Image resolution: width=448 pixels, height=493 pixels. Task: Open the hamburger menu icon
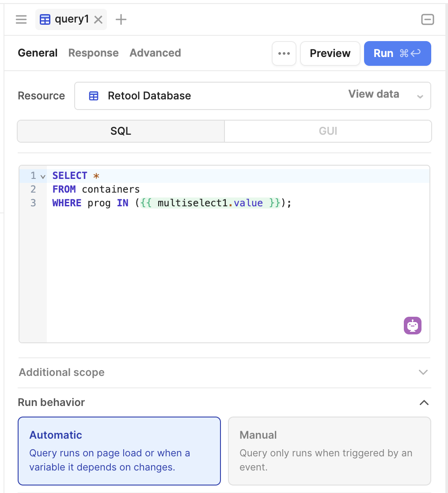(21, 19)
